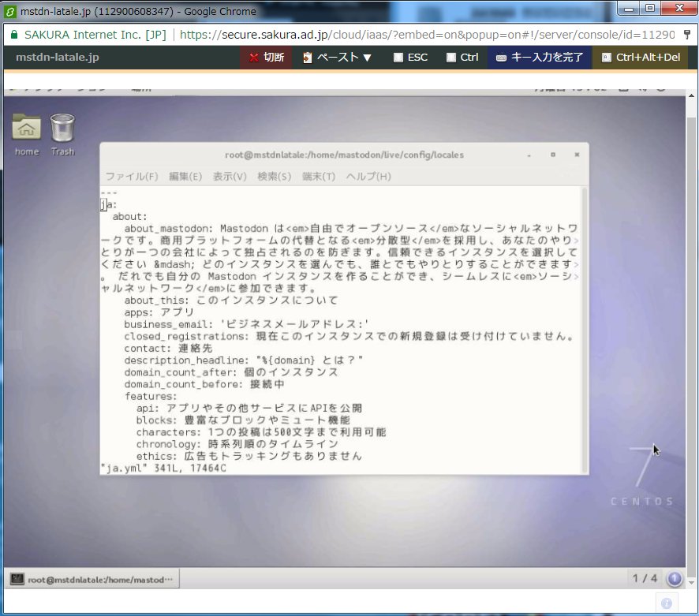The width and height of the screenshot is (699, 616).
Task: Click the SAKURA Internet Inc. [JP] certificate label
Action: pyautogui.click(x=95, y=35)
